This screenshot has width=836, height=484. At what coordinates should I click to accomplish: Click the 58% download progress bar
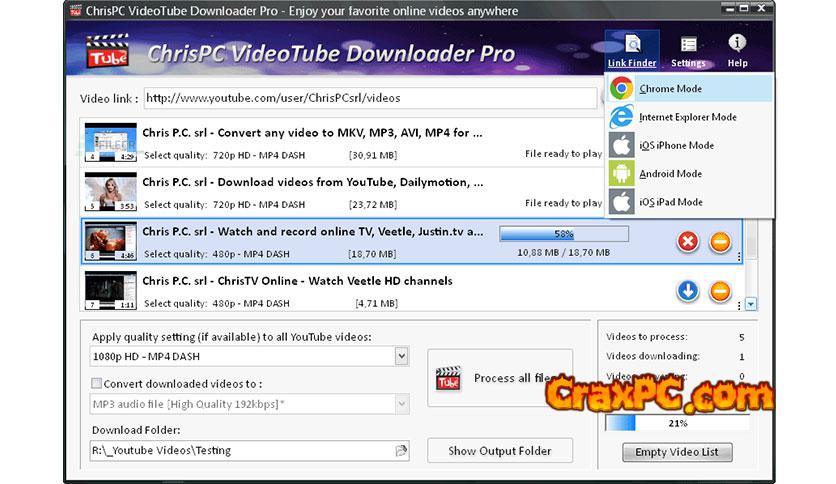564,233
